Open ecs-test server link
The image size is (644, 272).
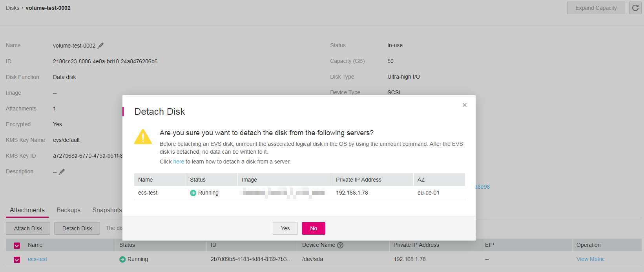[37, 259]
